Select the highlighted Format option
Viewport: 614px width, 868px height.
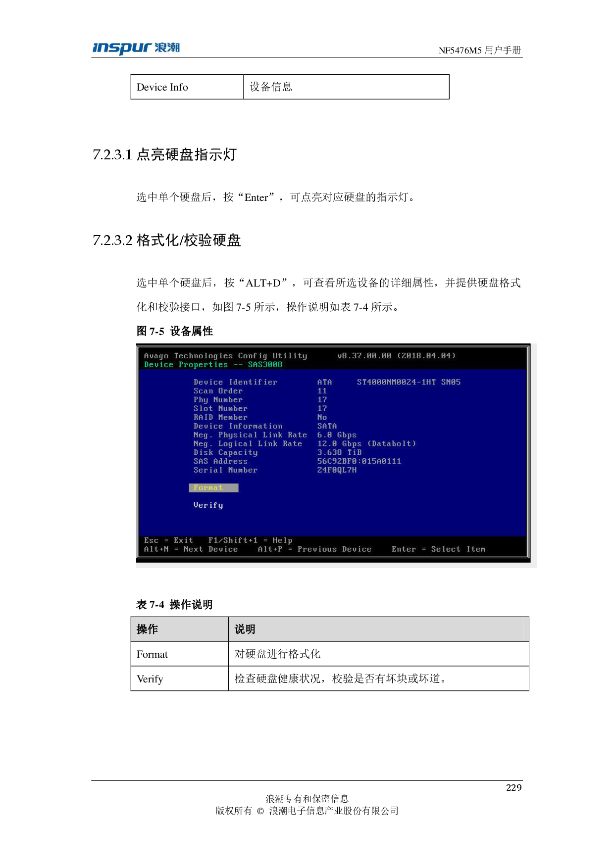(213, 488)
